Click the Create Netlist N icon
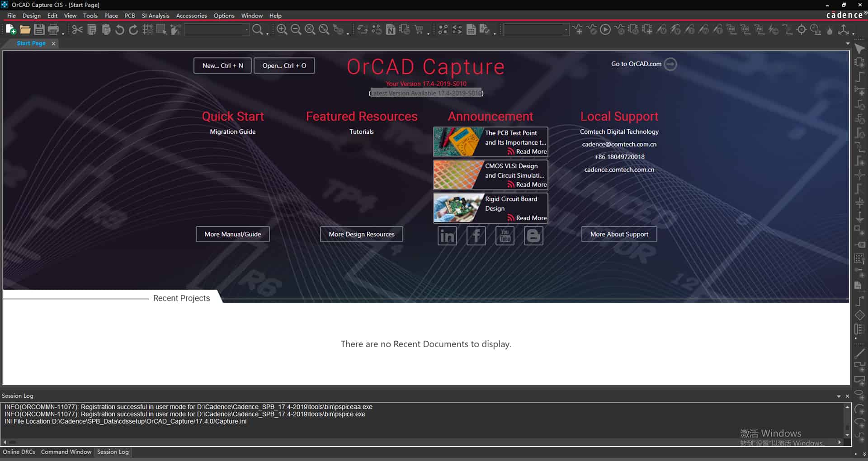This screenshot has height=461, width=868. tap(391, 30)
